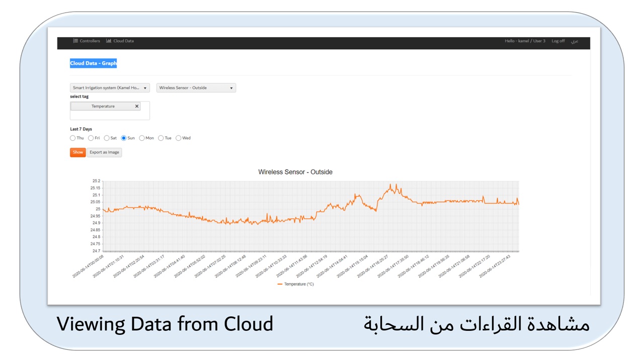644x362 pixels.
Task: Click the Controllers list icon
Action: 75,41
